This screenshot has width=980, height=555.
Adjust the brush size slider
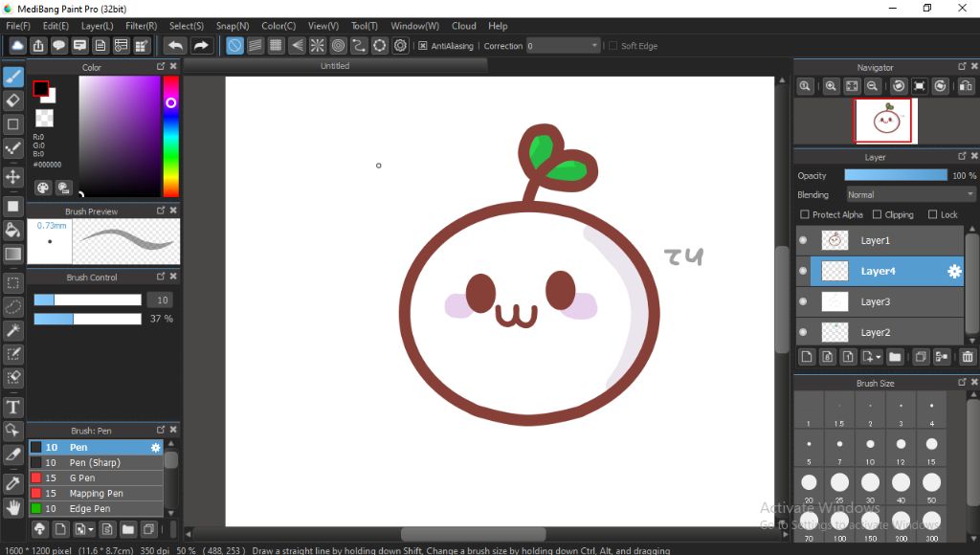(x=87, y=300)
